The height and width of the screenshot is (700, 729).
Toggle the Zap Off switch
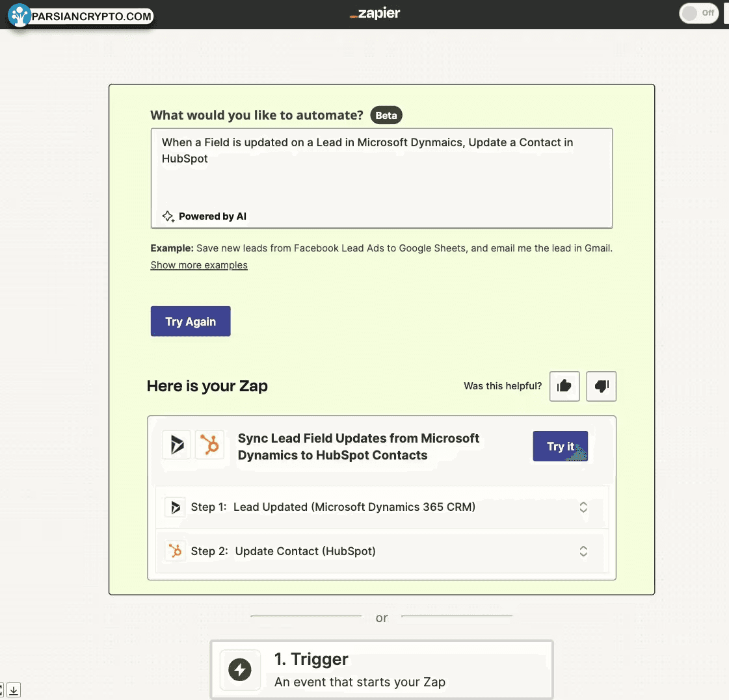pyautogui.click(x=699, y=13)
